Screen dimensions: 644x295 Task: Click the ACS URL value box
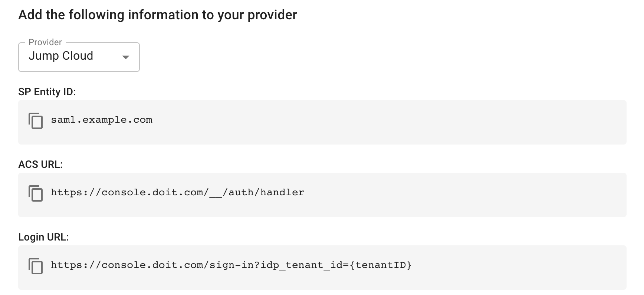pyautogui.click(x=322, y=195)
